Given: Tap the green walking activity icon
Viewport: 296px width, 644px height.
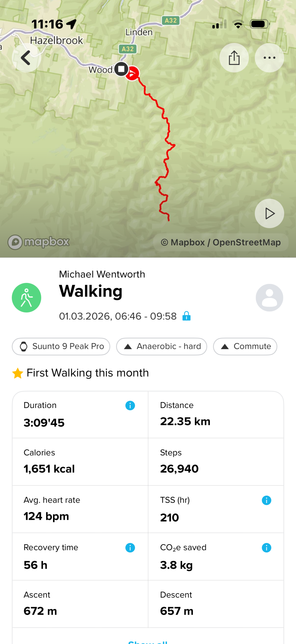Looking at the screenshot, I should coord(26,297).
